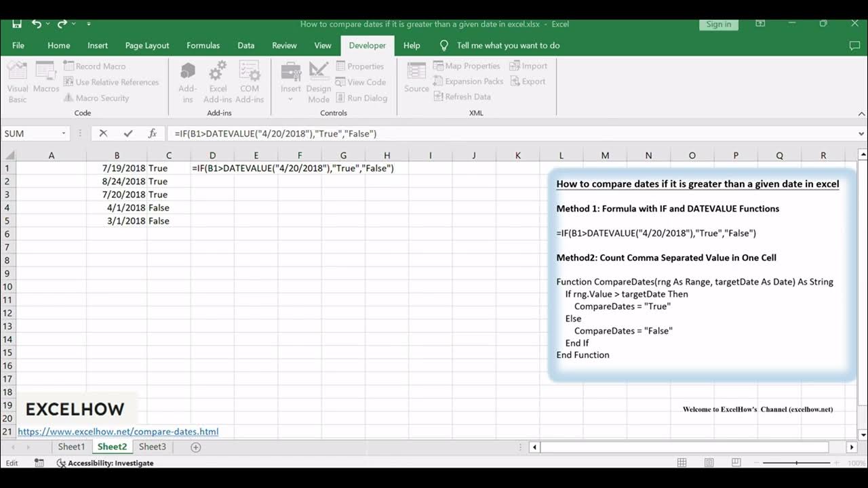Select cell with 8/24/2018
This screenshot has width=868, height=488.
(117, 181)
